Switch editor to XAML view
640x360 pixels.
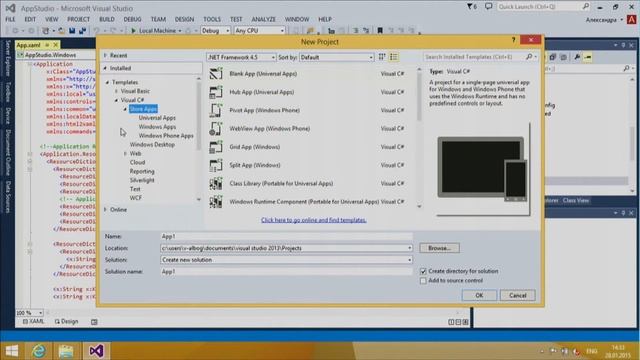[x=33, y=322]
